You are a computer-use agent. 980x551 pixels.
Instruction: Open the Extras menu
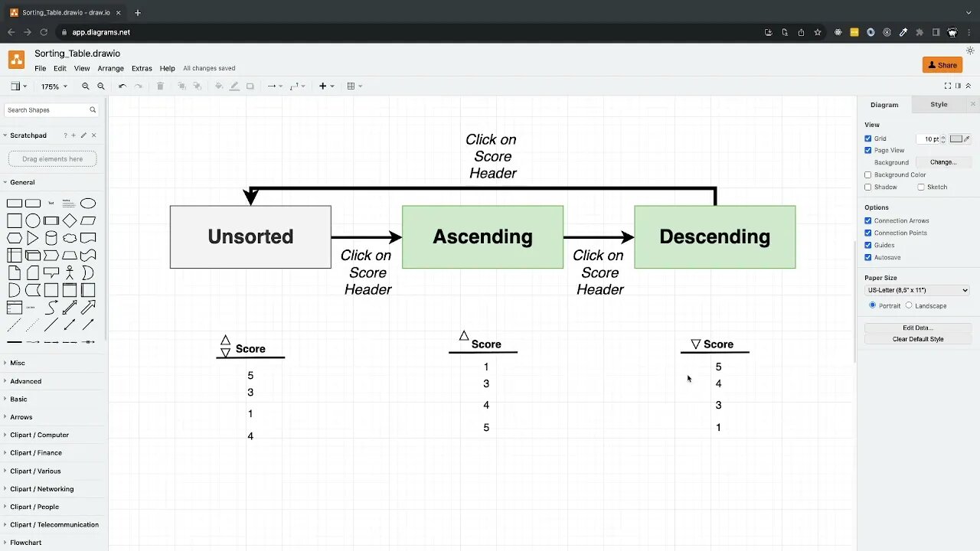142,69
